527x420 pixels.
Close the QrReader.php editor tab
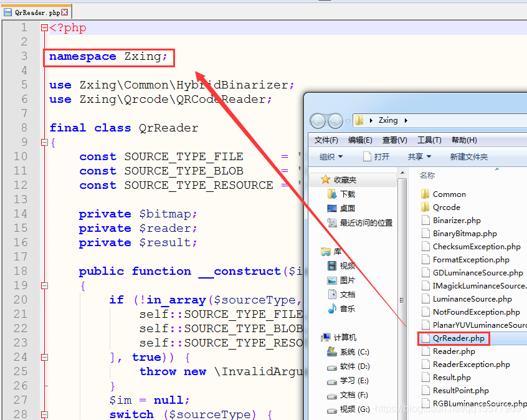(65, 12)
